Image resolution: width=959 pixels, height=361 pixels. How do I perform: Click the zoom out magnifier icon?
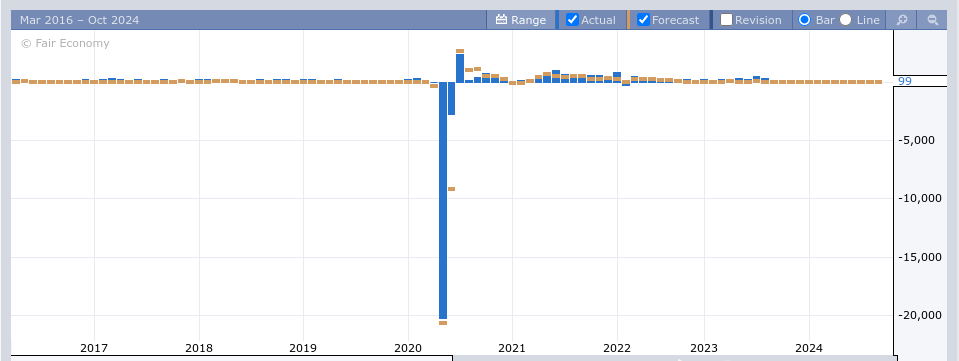(x=933, y=20)
